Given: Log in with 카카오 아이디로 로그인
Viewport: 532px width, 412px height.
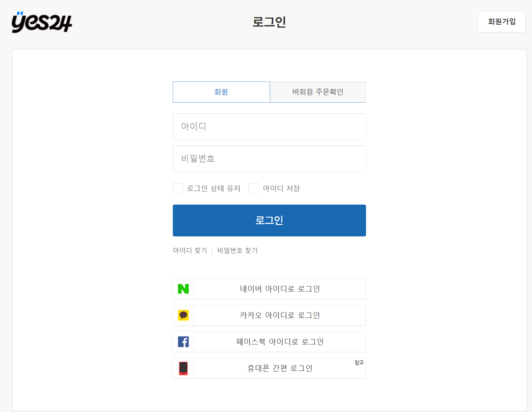Looking at the screenshot, I should pos(279,315).
